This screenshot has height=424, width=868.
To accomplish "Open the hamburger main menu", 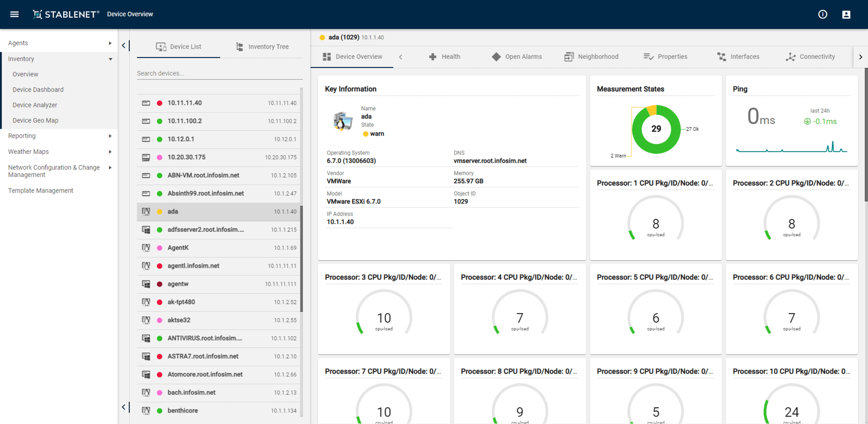I will (15, 14).
